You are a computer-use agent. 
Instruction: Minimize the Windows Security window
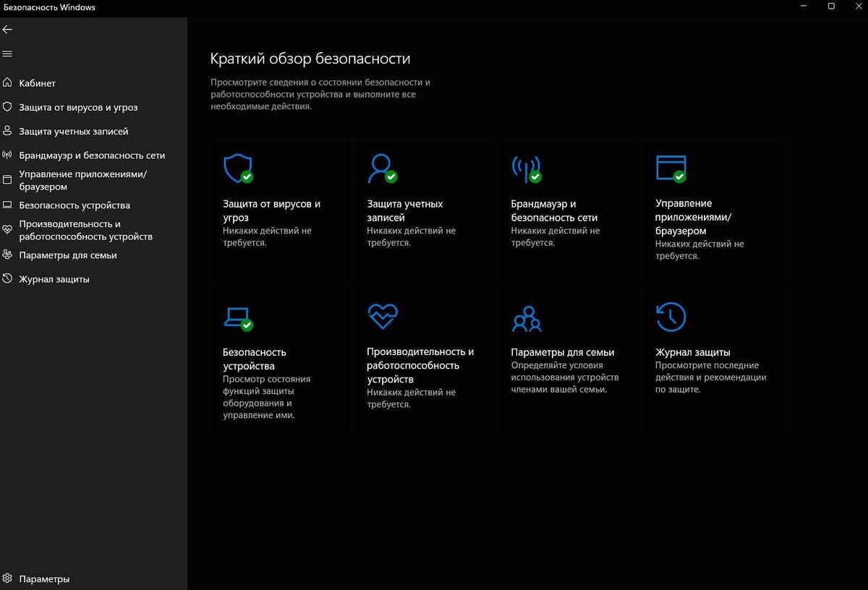pyautogui.click(x=804, y=7)
